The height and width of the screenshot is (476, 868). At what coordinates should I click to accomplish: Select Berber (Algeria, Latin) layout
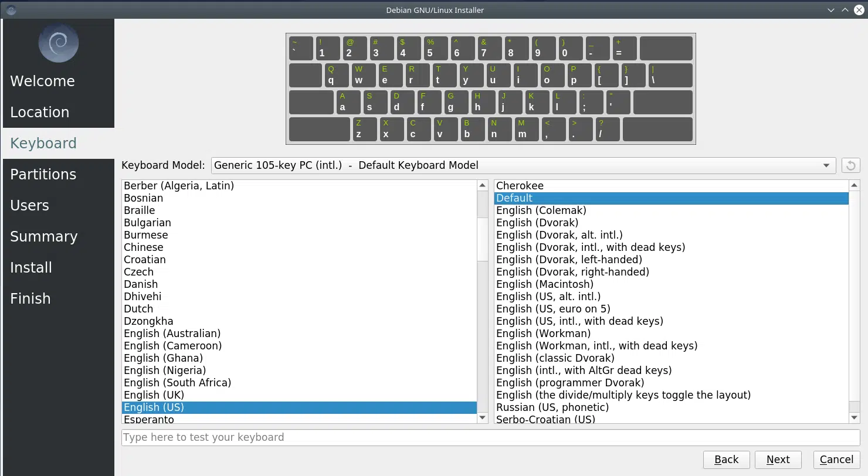click(x=299, y=186)
